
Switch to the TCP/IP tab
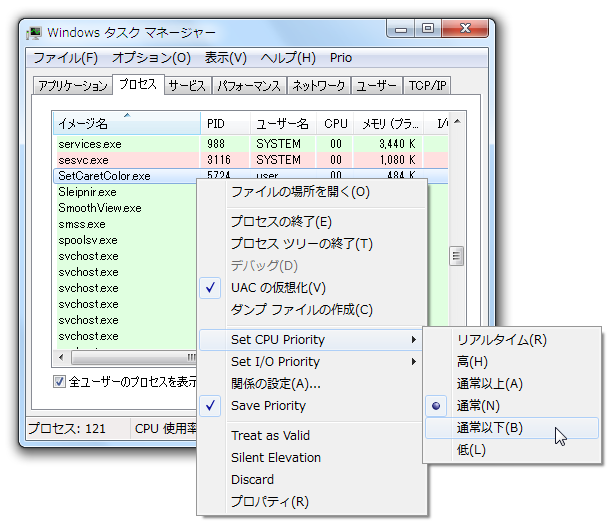427,86
